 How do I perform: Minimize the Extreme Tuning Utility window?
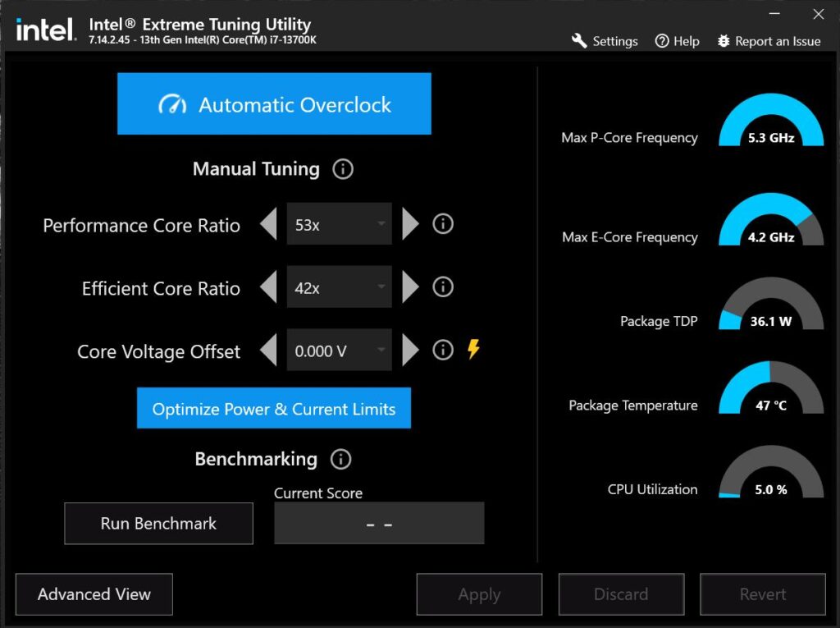click(774, 13)
